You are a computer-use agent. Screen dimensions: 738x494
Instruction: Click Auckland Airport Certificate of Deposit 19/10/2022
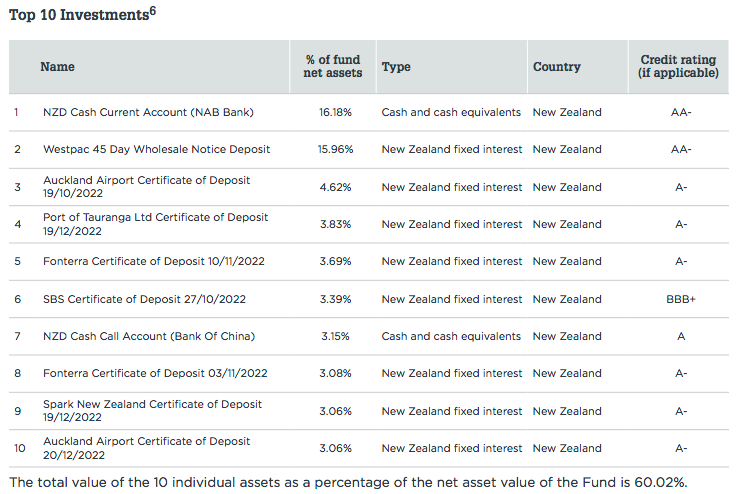(146, 187)
